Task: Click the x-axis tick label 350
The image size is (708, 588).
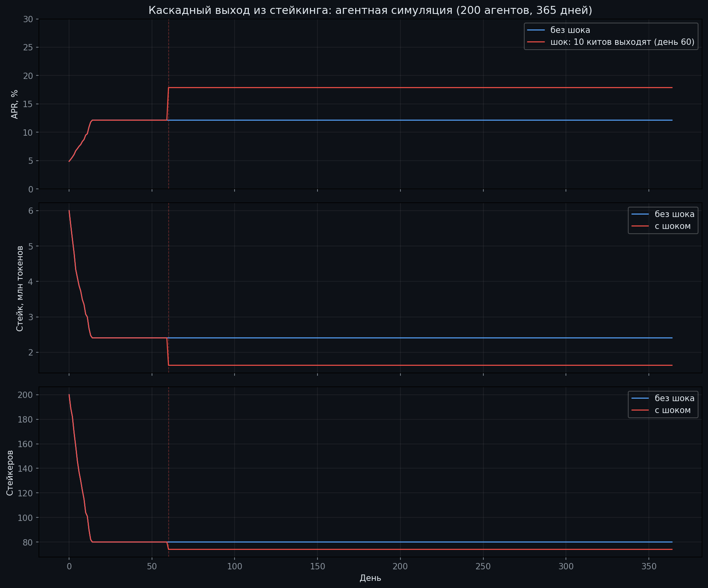Action: pos(648,566)
